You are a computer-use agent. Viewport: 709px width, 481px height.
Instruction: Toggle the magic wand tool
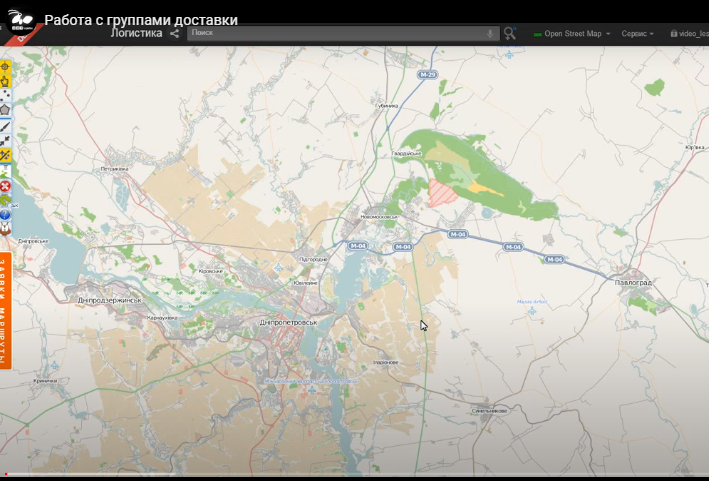coord(5,156)
